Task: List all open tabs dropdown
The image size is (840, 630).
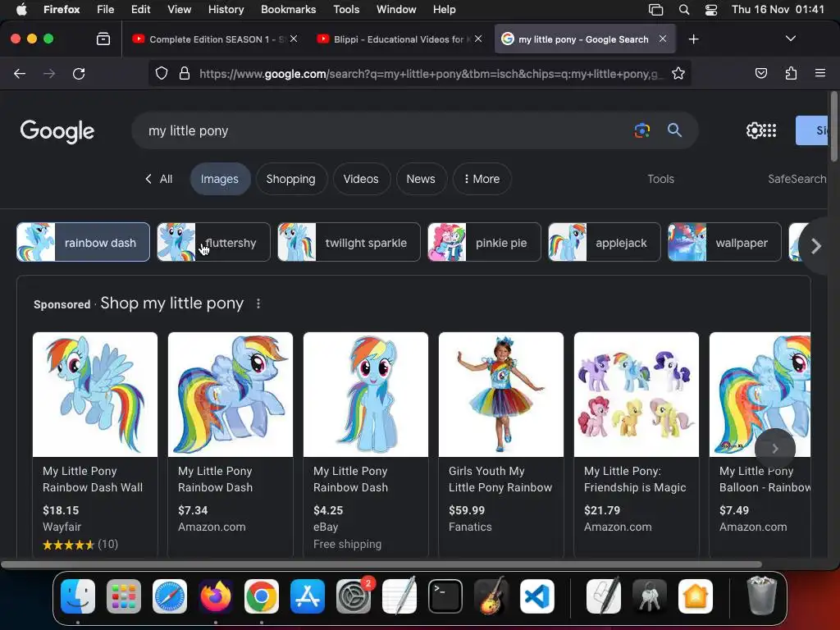Action: tap(790, 39)
